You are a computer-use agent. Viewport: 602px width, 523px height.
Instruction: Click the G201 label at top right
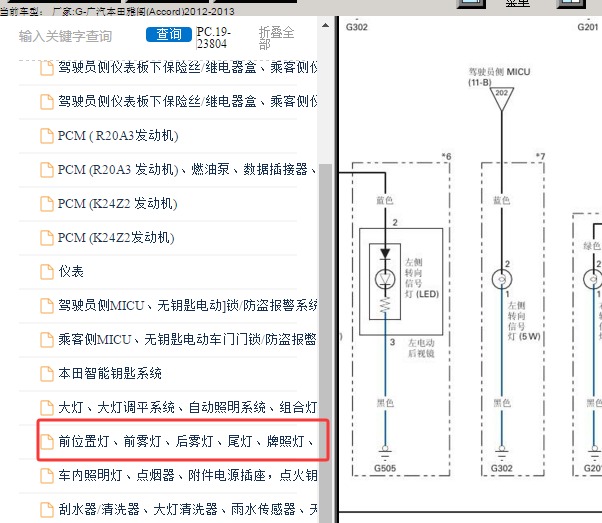coord(588,27)
